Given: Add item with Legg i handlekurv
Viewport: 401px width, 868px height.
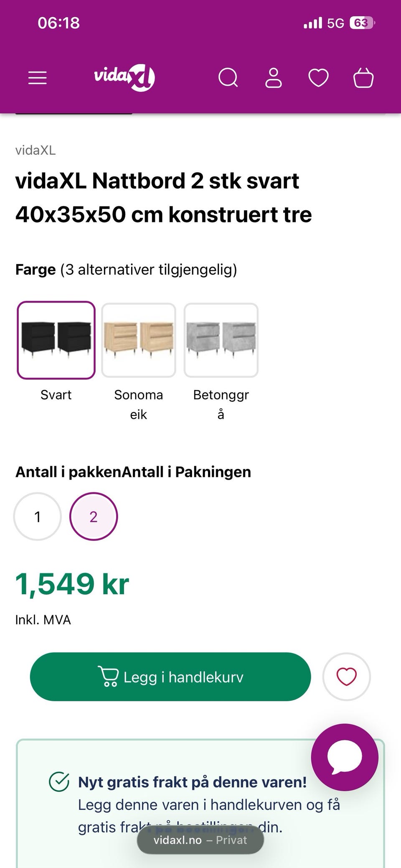Looking at the screenshot, I should pos(170,677).
